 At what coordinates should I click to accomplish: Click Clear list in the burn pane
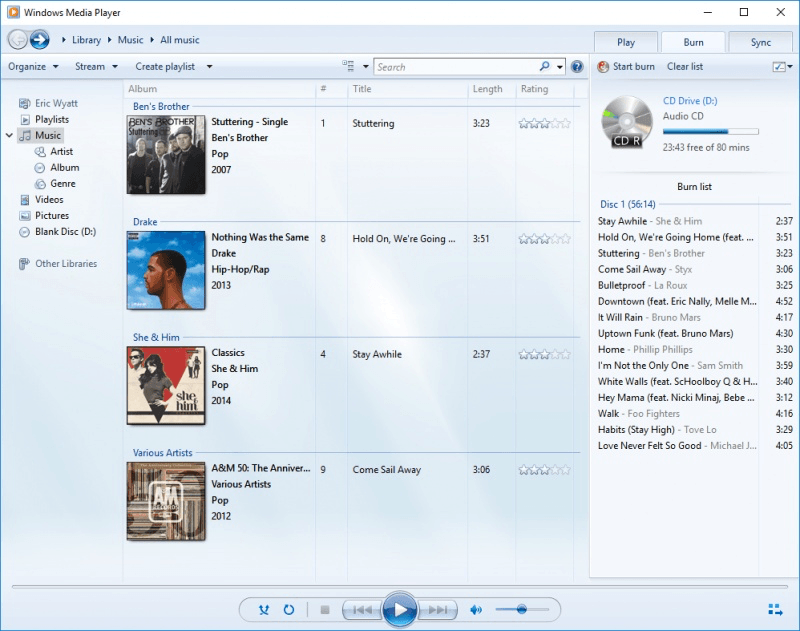pyautogui.click(x=685, y=67)
